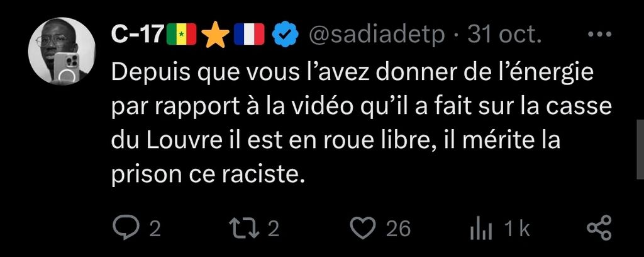Viewport: 644px width, 257px height.
Task: Tap the repost arrows icon
Action: click(x=245, y=228)
